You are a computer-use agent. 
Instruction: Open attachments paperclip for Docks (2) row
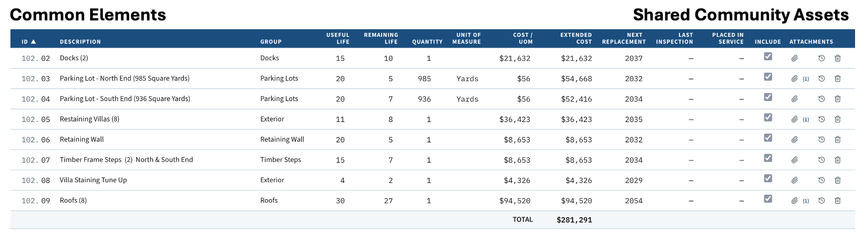click(794, 58)
